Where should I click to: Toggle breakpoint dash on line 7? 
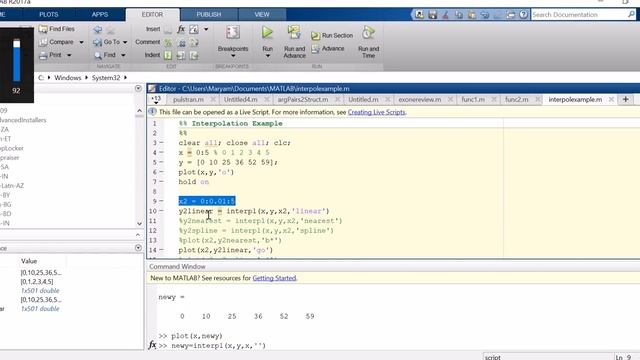click(x=162, y=182)
